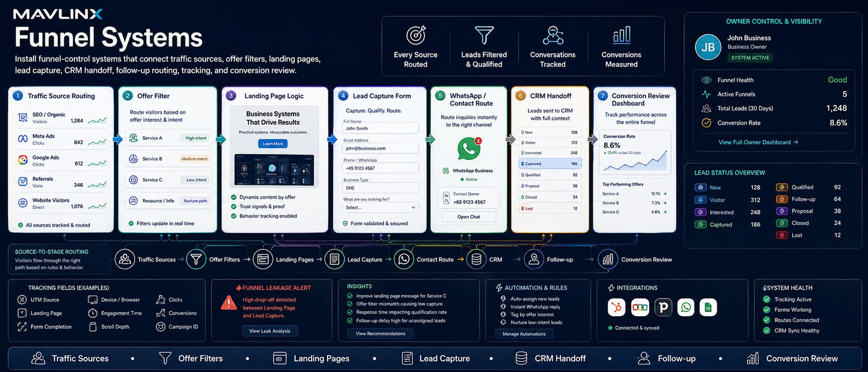Click the Offer Filters item in bottom bar
Image resolution: width=868 pixels, height=372 pixels.
pyautogui.click(x=191, y=358)
